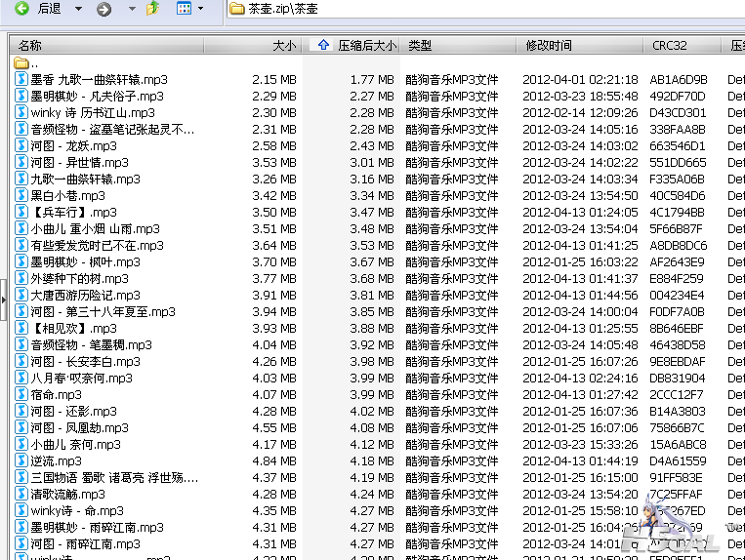This screenshot has height=560, width=745.
Task: Click modified time 2012-03-24 13:54:50
Action: point(580,196)
